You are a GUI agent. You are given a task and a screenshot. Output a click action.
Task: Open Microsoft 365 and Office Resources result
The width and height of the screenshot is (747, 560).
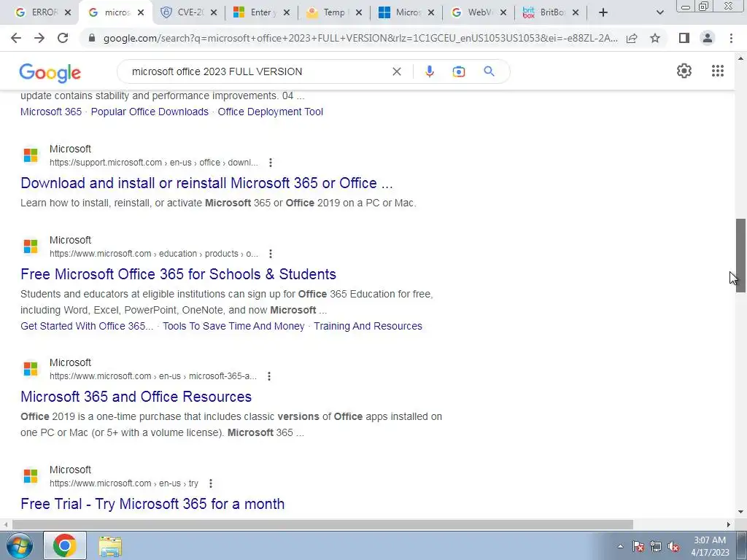pos(136,397)
